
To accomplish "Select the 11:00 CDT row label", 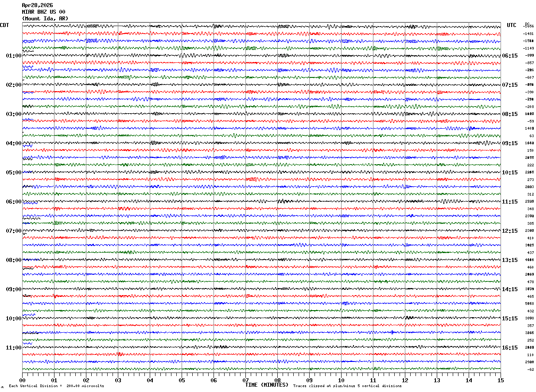I will [x=13, y=348].
